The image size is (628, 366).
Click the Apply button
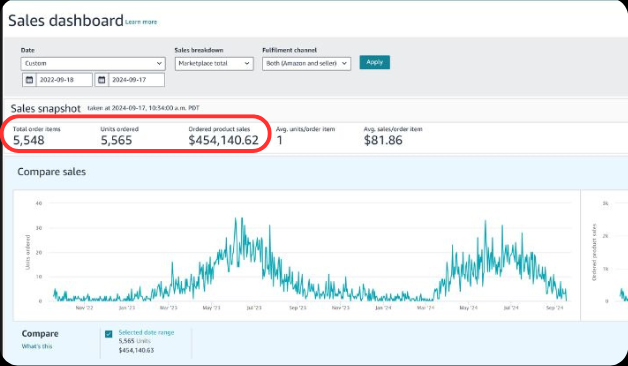pyautogui.click(x=374, y=62)
